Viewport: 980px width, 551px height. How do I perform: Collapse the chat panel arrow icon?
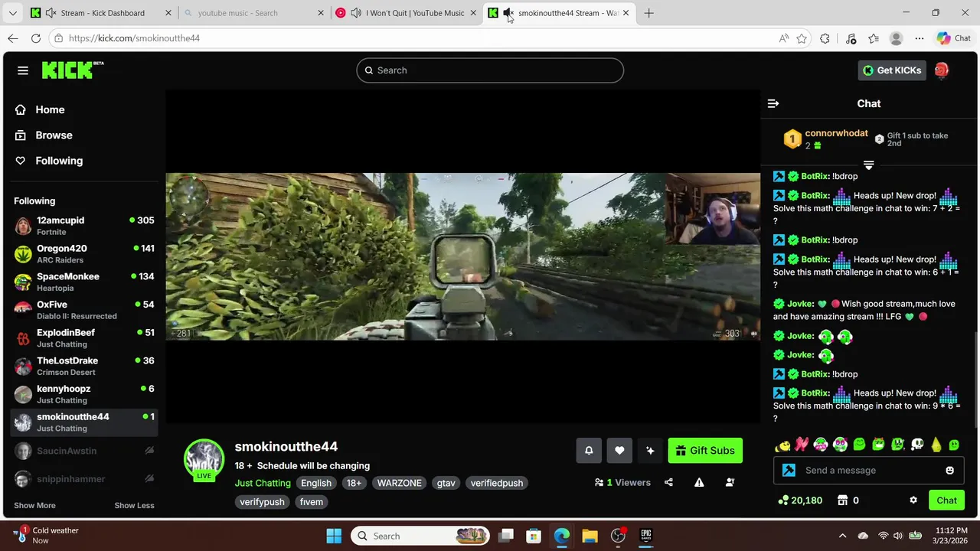[773, 103]
